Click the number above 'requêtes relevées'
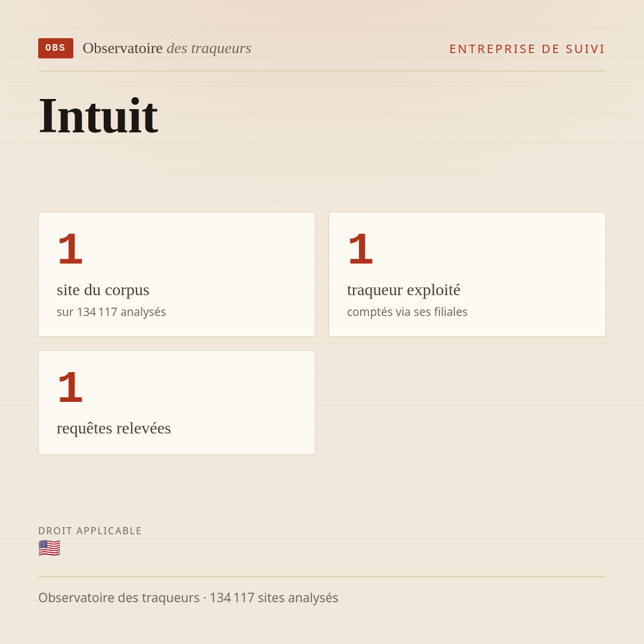The width and height of the screenshot is (644, 644). click(70, 387)
